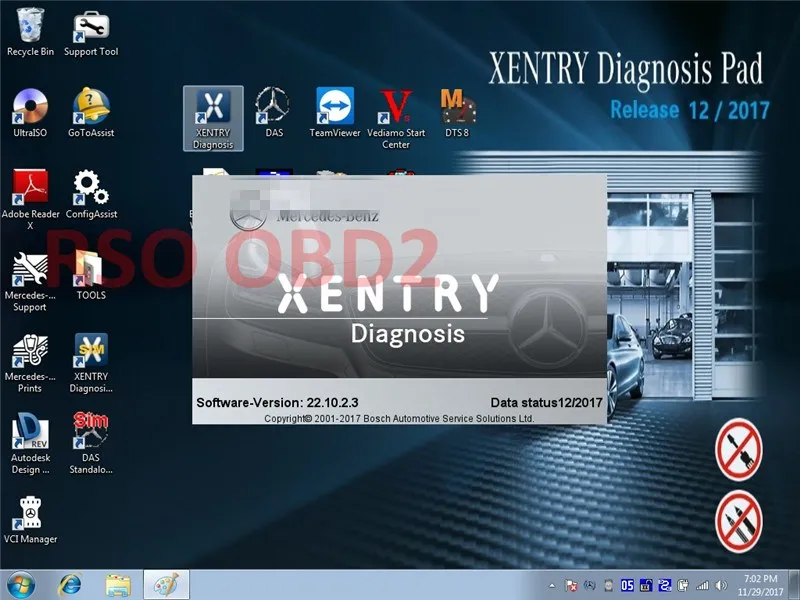The width and height of the screenshot is (800, 600).
Task: Click the Mercedes star tray icon
Action: coord(590,586)
